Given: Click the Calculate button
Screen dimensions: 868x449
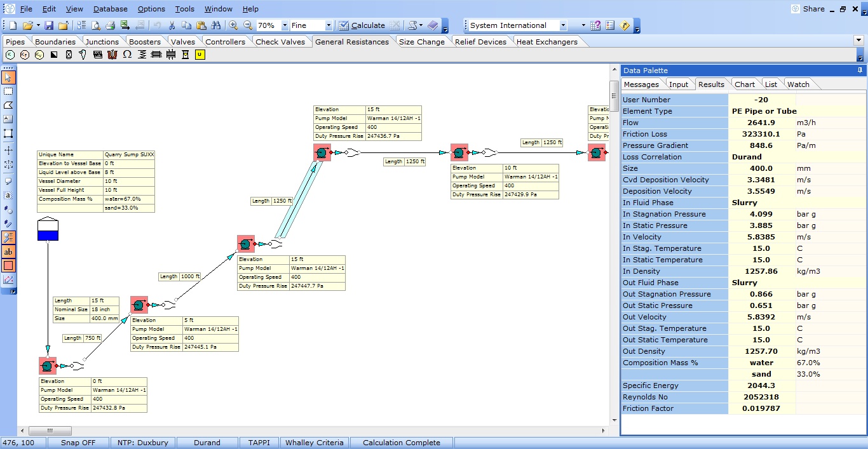Looking at the screenshot, I should point(362,25).
